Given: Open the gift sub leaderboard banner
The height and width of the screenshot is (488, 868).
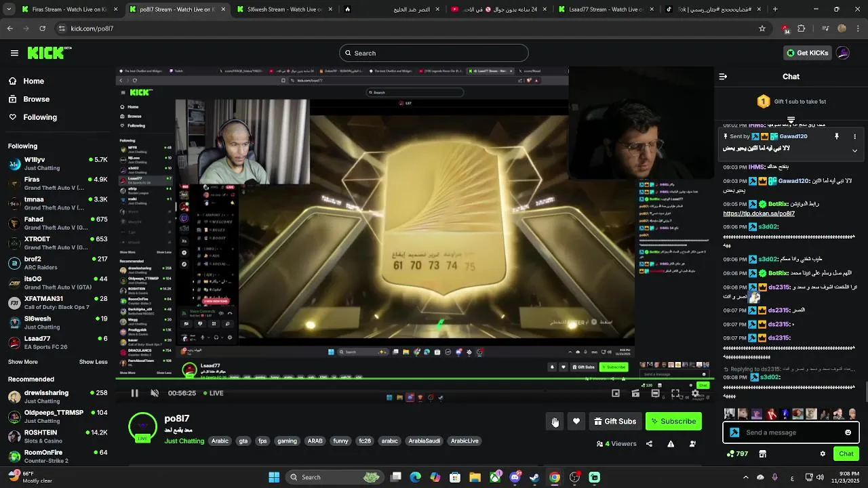Looking at the screenshot, I should (791, 102).
